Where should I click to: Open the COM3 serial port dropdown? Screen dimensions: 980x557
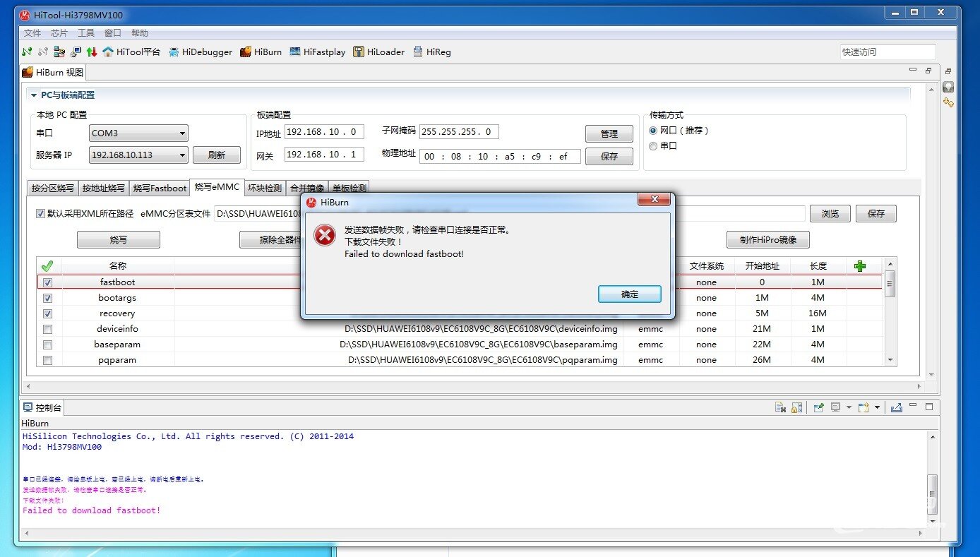point(139,133)
